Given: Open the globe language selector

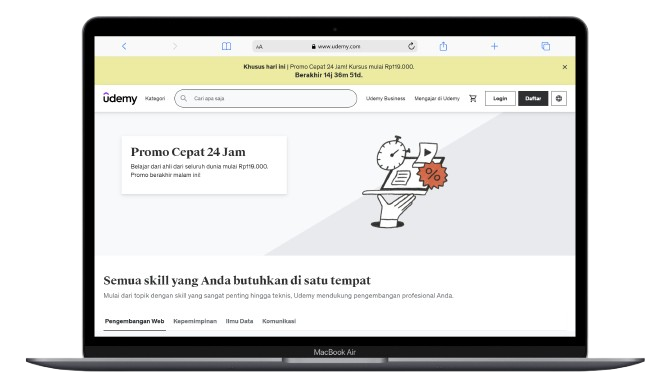Looking at the screenshot, I should click(559, 99).
